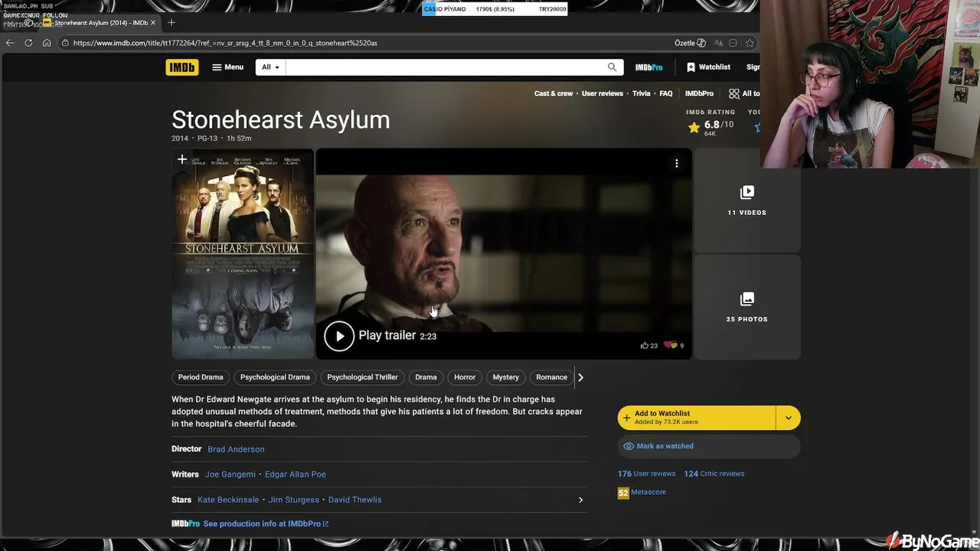
Task: Click the translate page icon
Action: [718, 43]
